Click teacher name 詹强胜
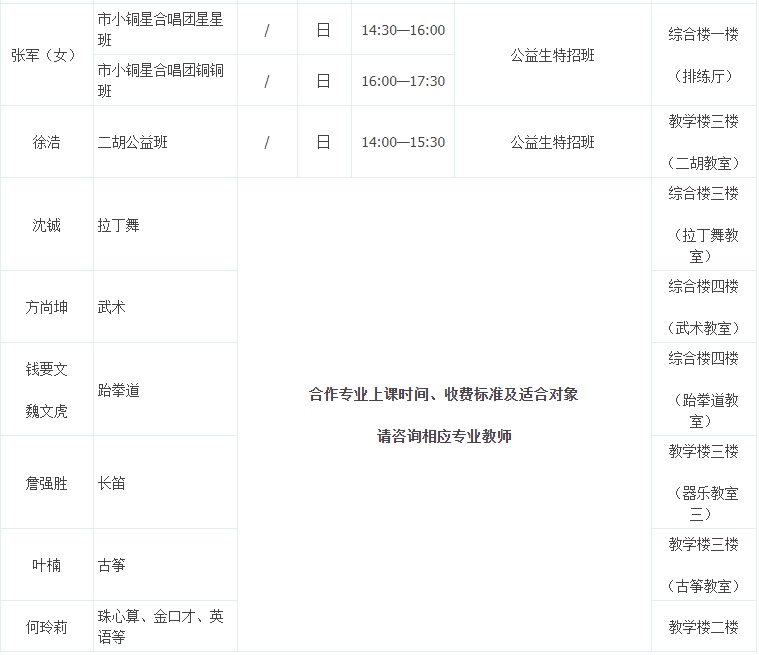 (46, 483)
